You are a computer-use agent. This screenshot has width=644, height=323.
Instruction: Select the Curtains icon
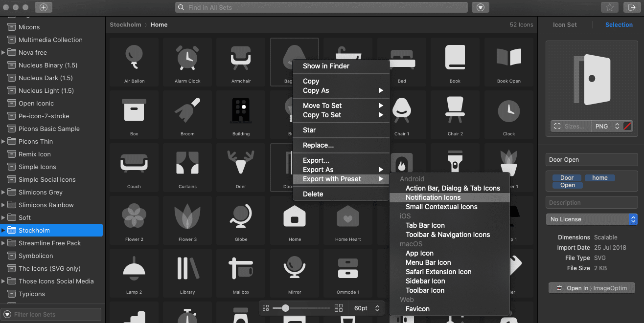tap(187, 168)
